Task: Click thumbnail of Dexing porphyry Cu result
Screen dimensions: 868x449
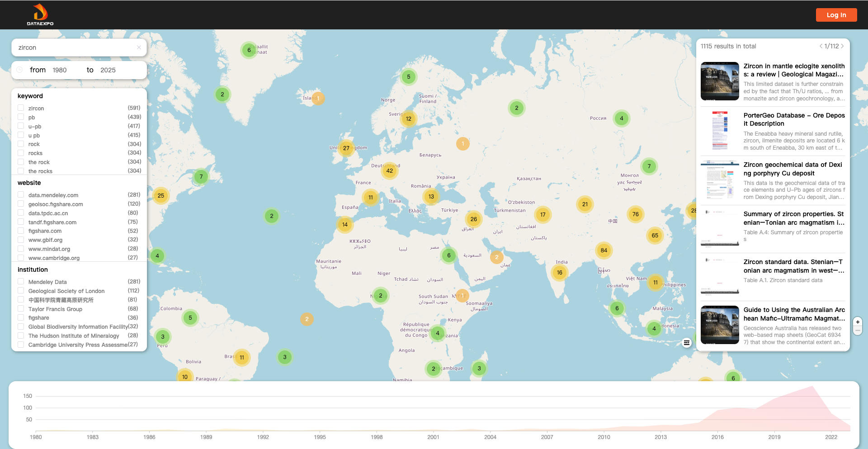Action: tap(720, 180)
